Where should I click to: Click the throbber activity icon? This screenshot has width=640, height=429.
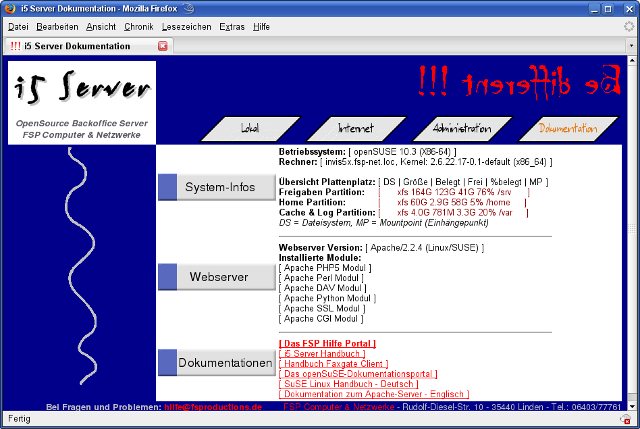click(x=629, y=27)
